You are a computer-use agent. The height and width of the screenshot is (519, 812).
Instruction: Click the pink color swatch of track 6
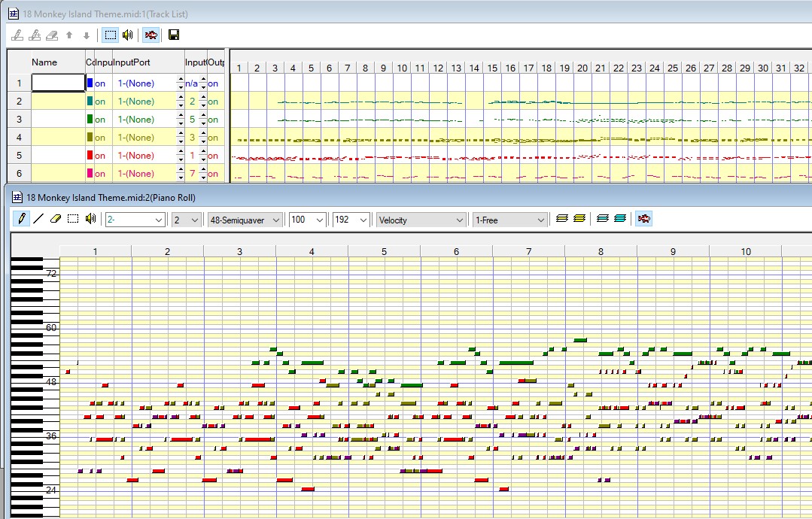[90, 173]
